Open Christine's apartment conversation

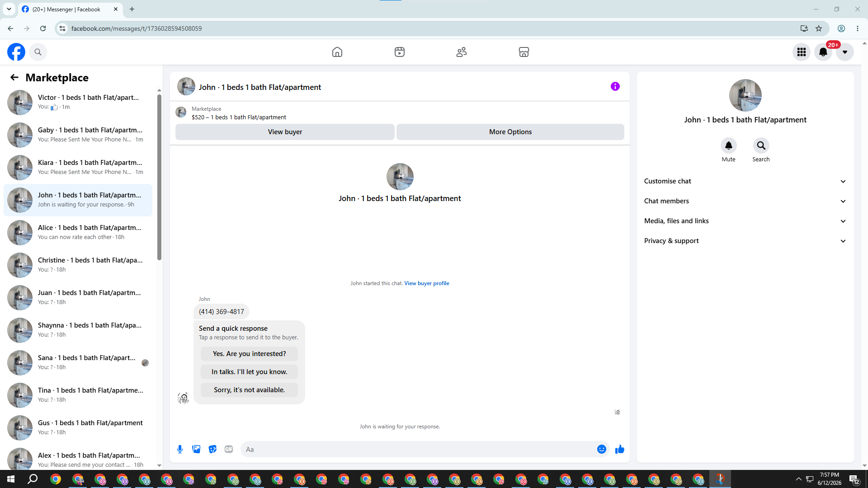coord(78,265)
